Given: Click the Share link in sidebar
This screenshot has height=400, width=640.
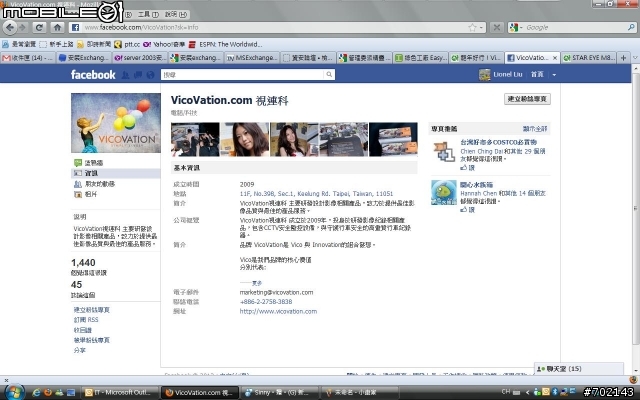Looking at the screenshot, I should 80,351.
